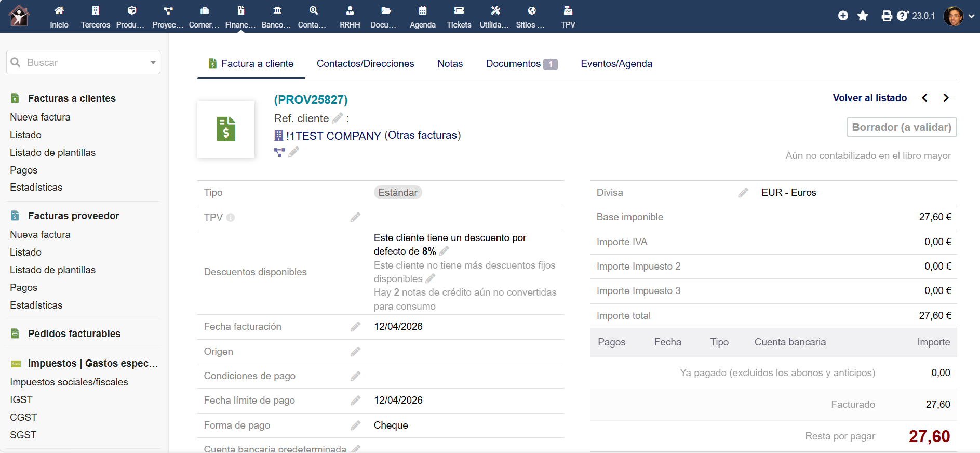The width and height of the screenshot is (980, 453).
Task: Open Pedidos facturables sidebar entry
Action: click(74, 334)
